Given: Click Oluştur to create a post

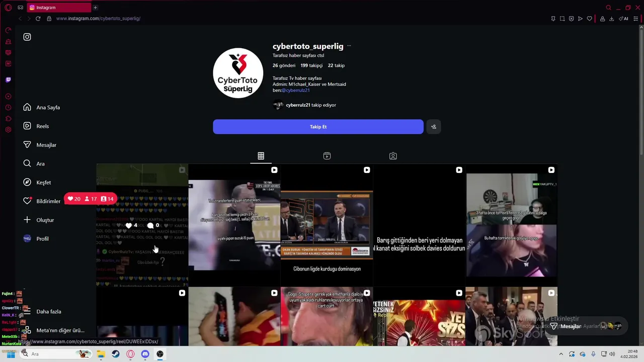Looking at the screenshot, I should pos(39,220).
